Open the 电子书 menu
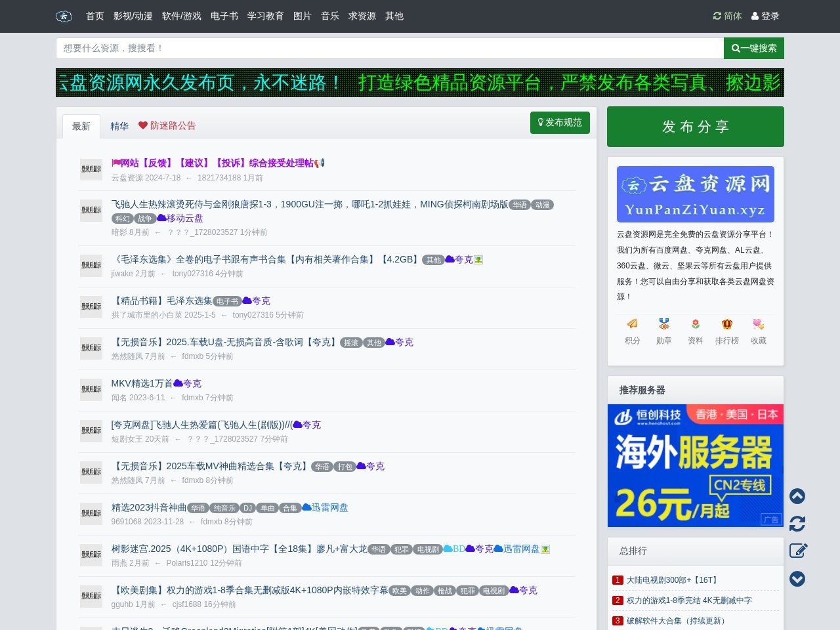This screenshot has width=840, height=630. coord(224,16)
